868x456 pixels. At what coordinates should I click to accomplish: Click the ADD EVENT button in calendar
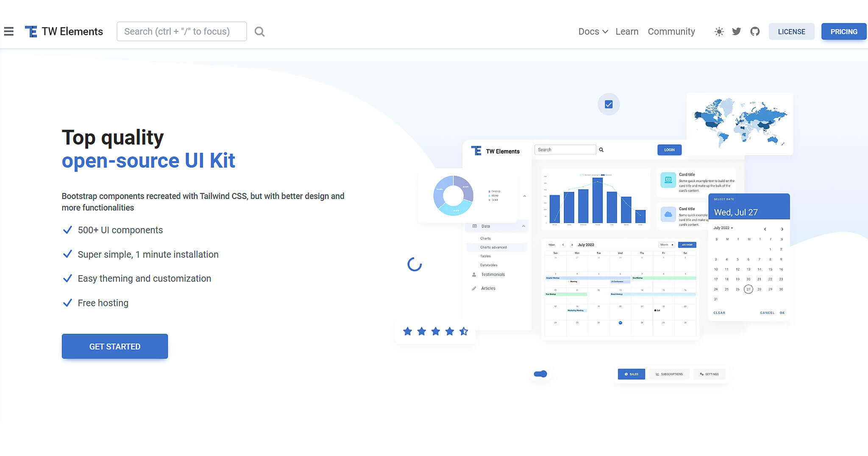click(687, 245)
